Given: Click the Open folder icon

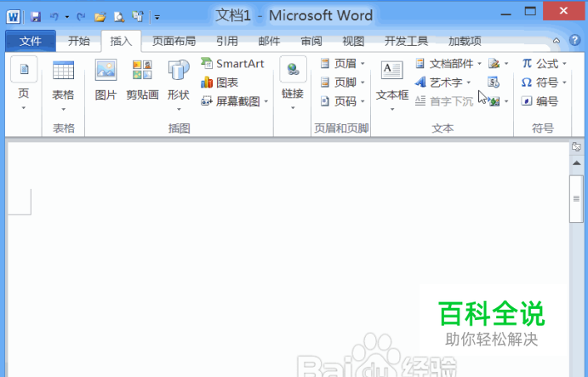Looking at the screenshot, I should (100, 16).
